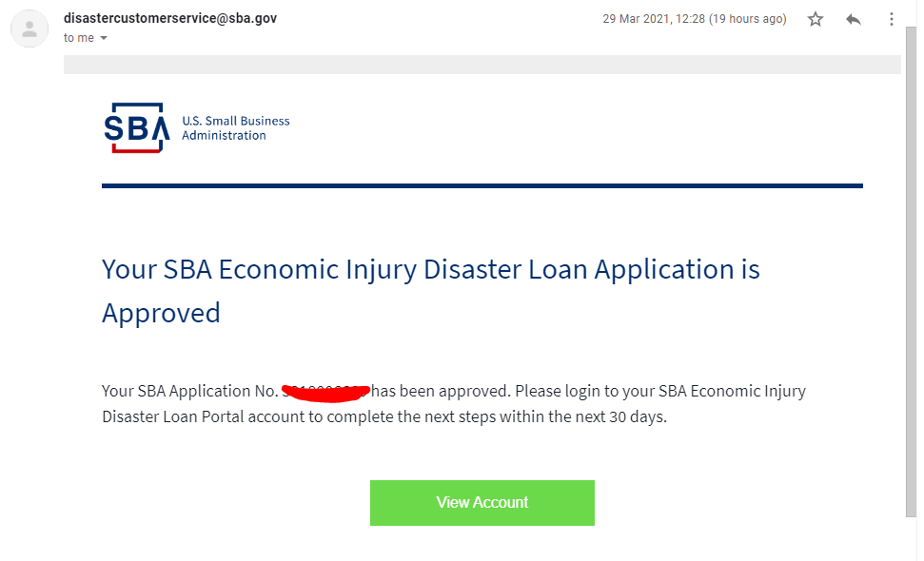This screenshot has height=561, width=924.
Task: Click the dark blue divider line
Action: tap(482, 185)
